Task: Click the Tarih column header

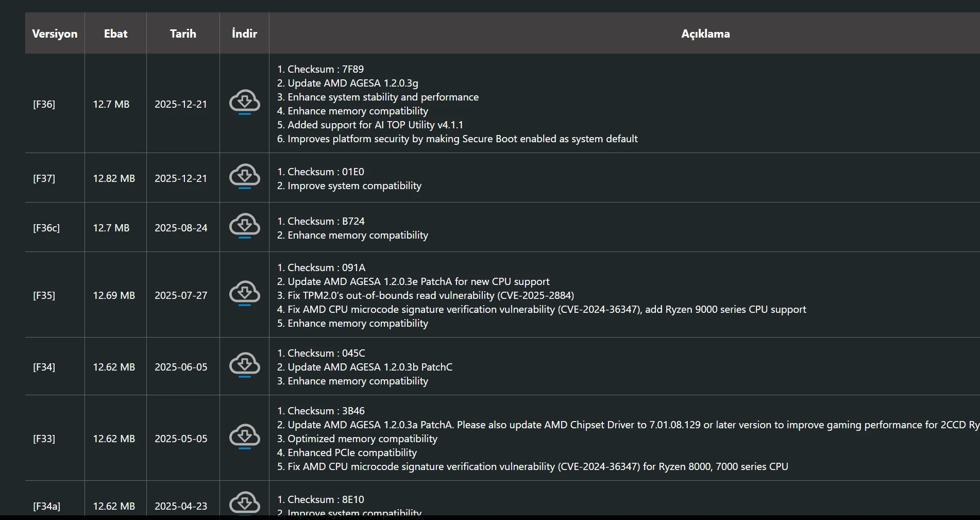Action: (183, 33)
